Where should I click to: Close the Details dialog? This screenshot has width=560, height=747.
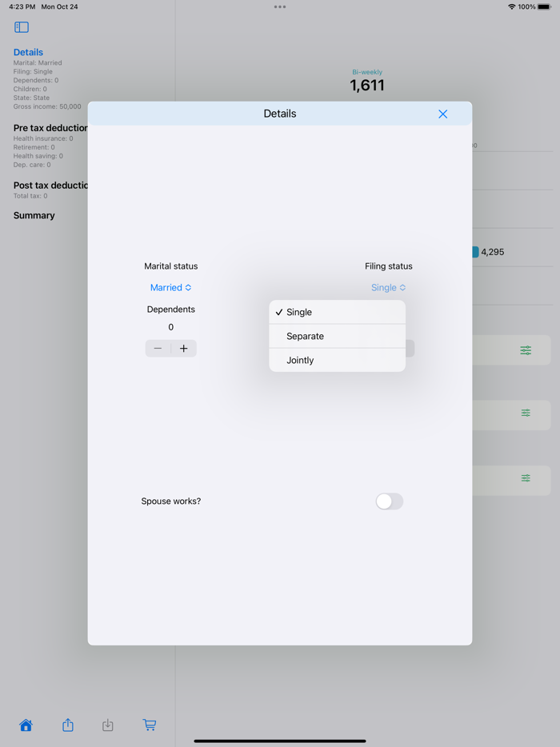click(x=442, y=114)
